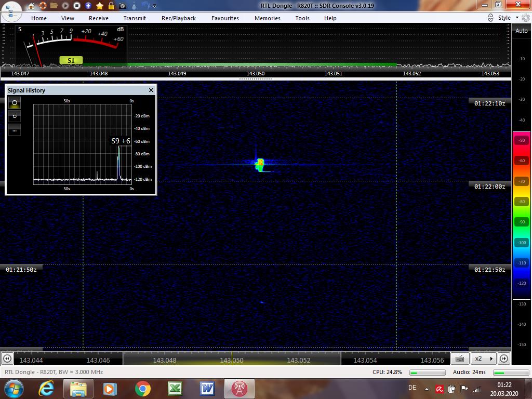Click the circle record button in Signal History

coord(15,102)
